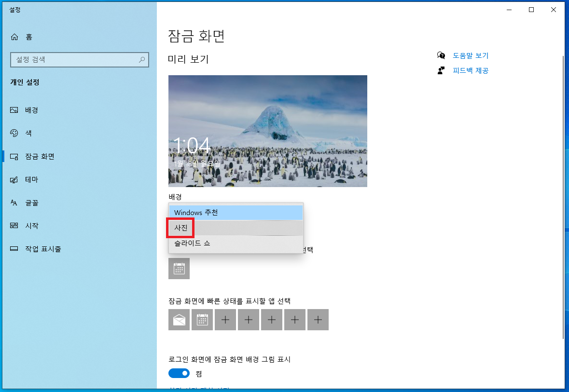The width and height of the screenshot is (569, 392).
Task: Click the 잠금 화면에 빠른 상태를 표시할 앱 선택 label
Action: coord(229,301)
